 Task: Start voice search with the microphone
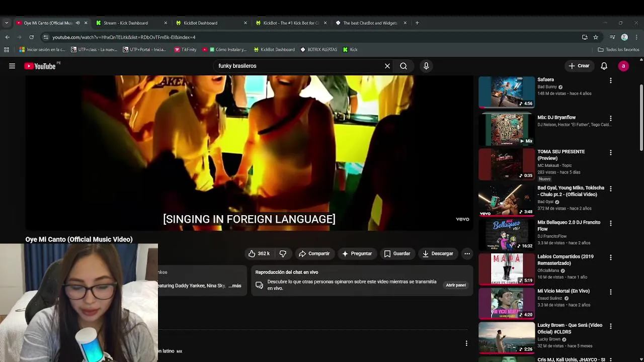coord(426,66)
